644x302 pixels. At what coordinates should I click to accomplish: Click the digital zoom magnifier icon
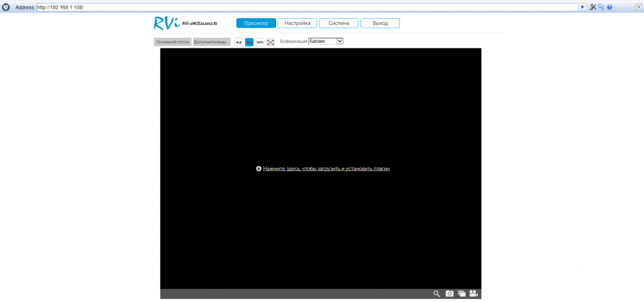(436, 294)
